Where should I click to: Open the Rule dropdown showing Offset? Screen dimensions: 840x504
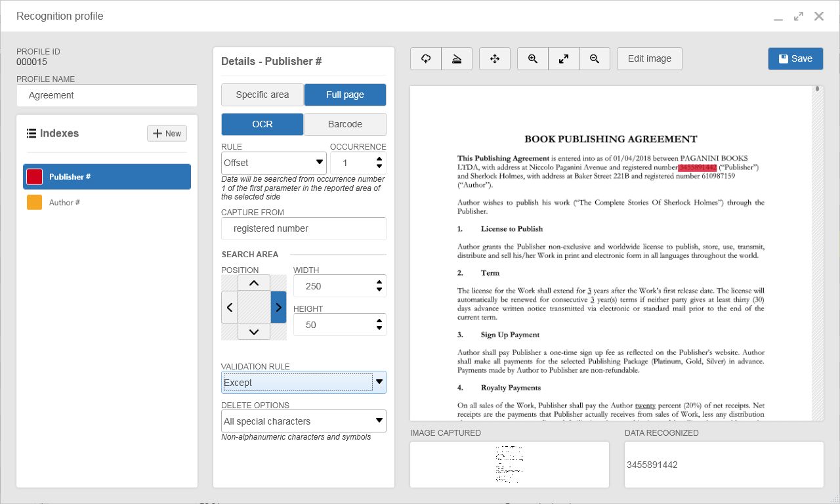pos(274,163)
